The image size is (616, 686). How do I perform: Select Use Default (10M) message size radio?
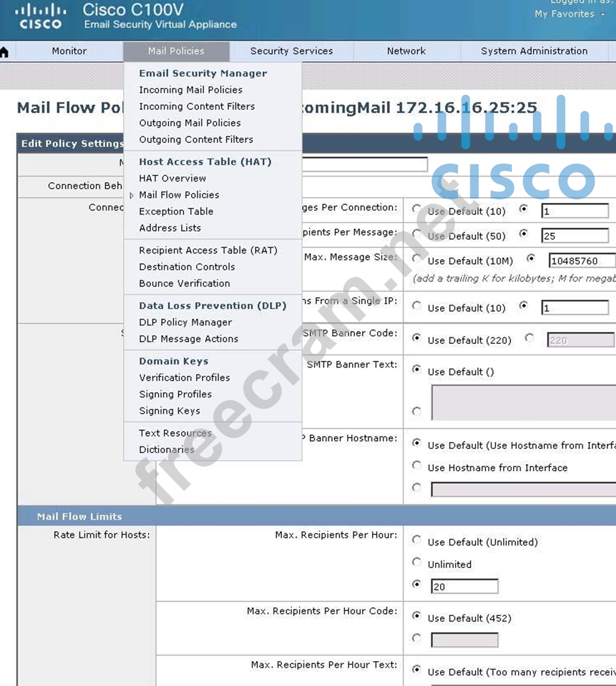click(x=416, y=258)
